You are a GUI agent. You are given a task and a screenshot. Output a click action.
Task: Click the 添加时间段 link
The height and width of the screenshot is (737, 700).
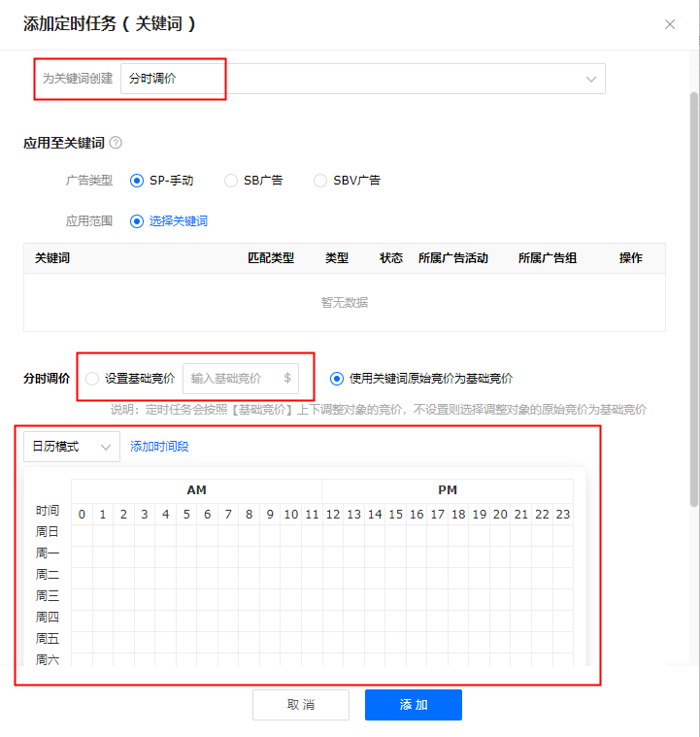pos(159,447)
